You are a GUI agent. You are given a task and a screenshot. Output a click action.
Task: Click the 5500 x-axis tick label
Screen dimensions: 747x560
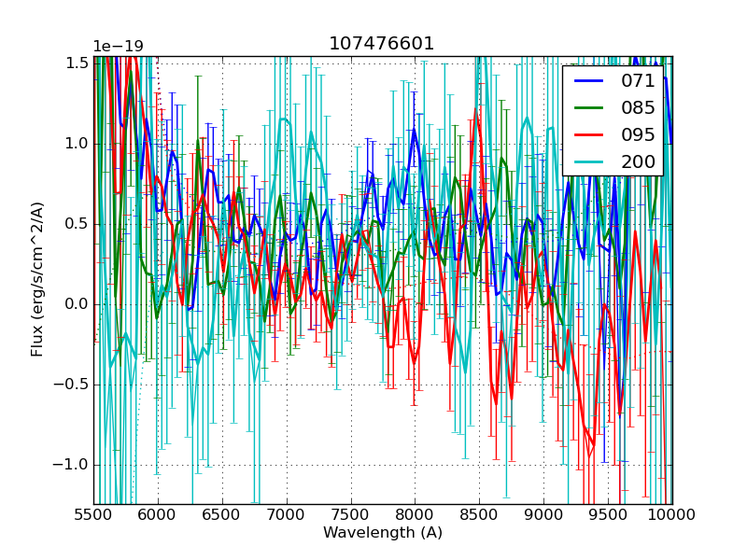click(93, 514)
